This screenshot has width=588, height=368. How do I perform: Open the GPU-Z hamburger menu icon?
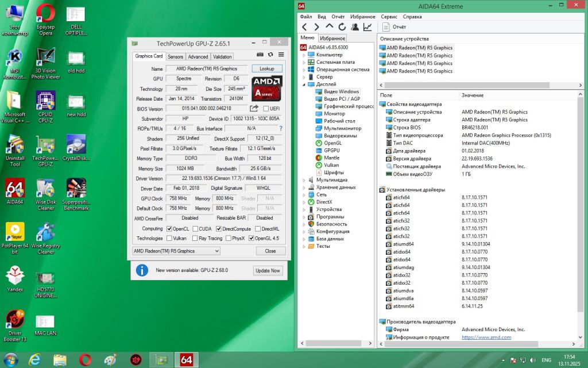[x=281, y=55]
